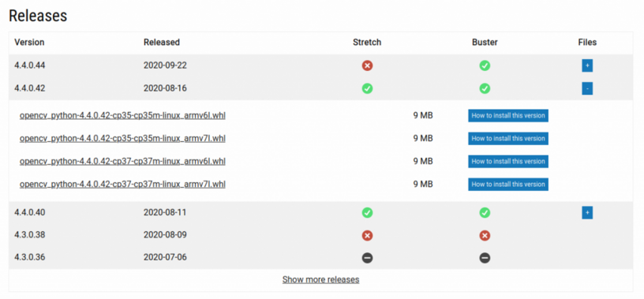This screenshot has height=299, width=644.
Task: Open the cp37 armv6l wheel link
Action: 122,162
